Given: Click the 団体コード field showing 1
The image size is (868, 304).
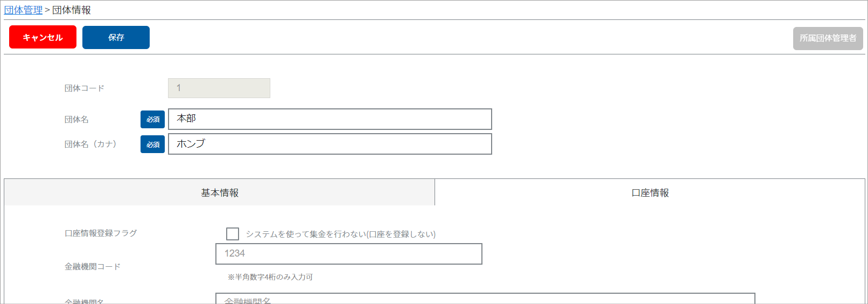Looking at the screenshot, I should (x=219, y=88).
